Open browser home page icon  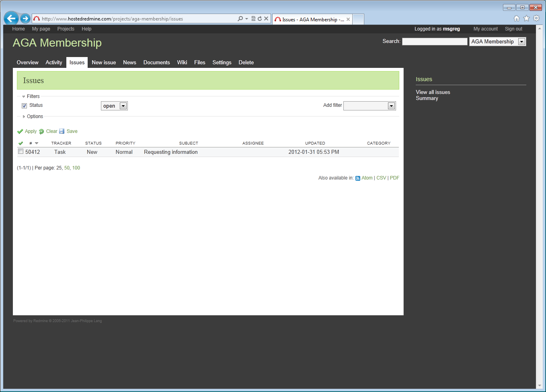click(x=517, y=18)
